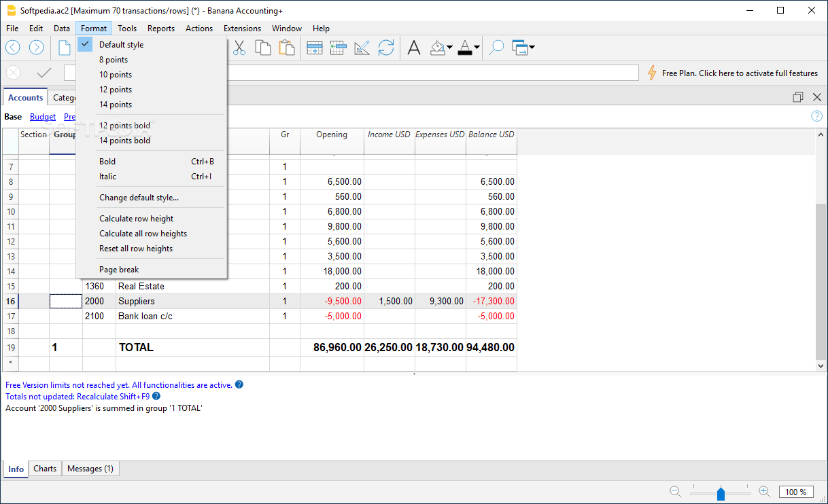828x504 pixels.
Task: Choose Calculate all row heights
Action: tap(152, 234)
